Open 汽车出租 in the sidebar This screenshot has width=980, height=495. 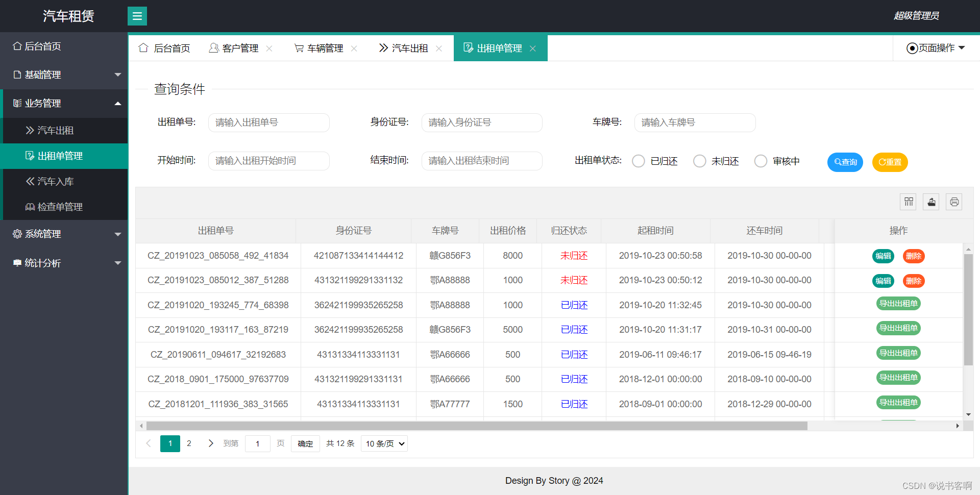65,131
